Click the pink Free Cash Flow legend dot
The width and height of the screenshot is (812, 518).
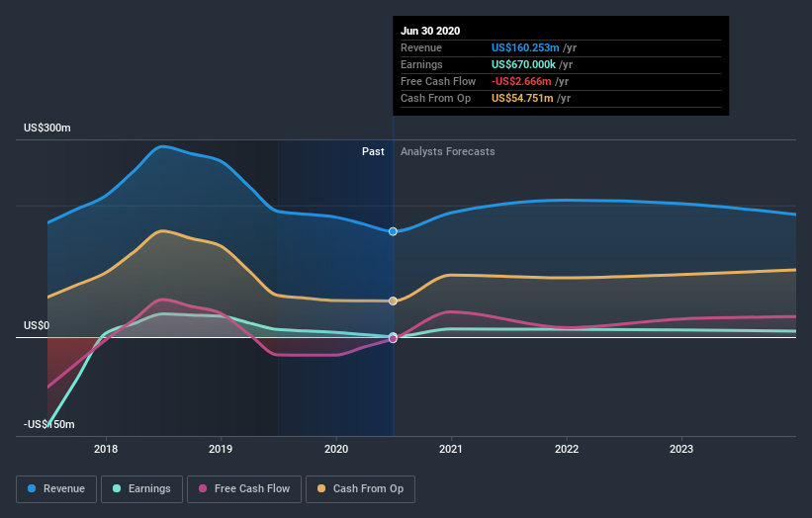coord(203,488)
